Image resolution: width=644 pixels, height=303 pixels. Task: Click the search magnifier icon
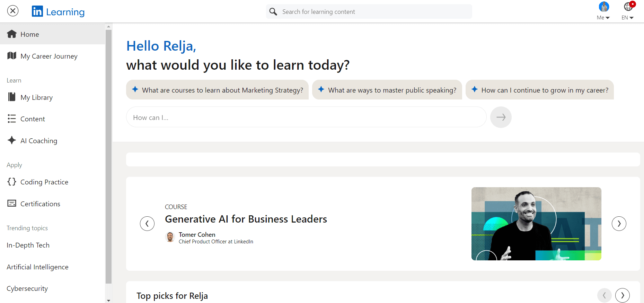pyautogui.click(x=273, y=12)
